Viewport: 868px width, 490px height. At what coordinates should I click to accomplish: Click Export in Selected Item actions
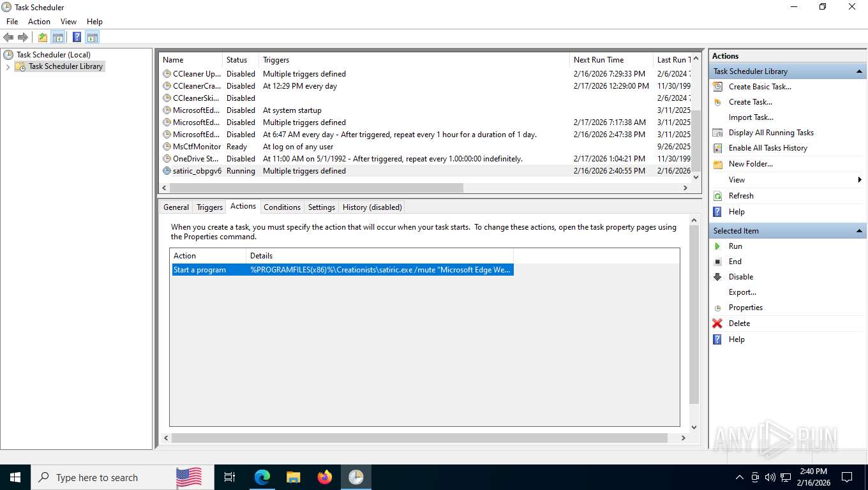742,292
